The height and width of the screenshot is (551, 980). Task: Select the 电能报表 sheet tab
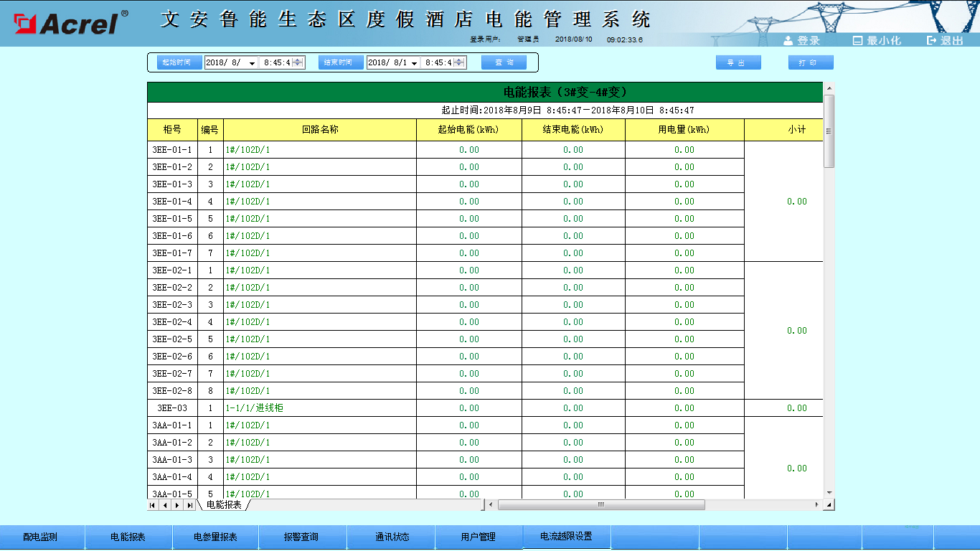coord(224,505)
